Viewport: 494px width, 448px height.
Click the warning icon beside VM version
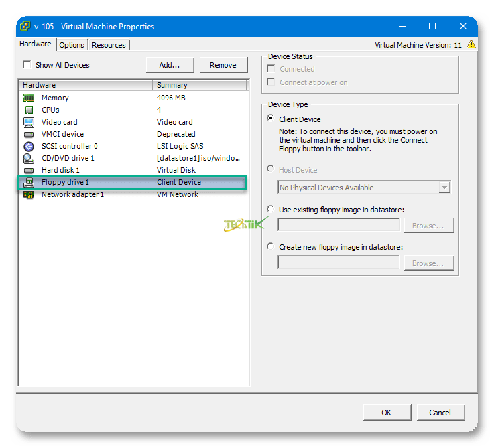click(471, 45)
